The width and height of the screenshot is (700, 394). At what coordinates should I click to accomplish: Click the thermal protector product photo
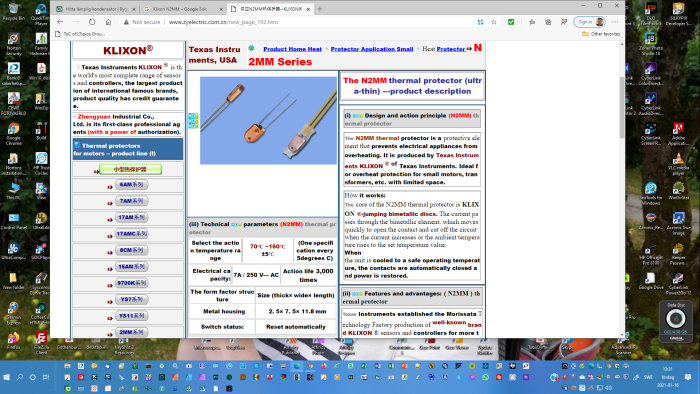pyautogui.click(x=268, y=120)
